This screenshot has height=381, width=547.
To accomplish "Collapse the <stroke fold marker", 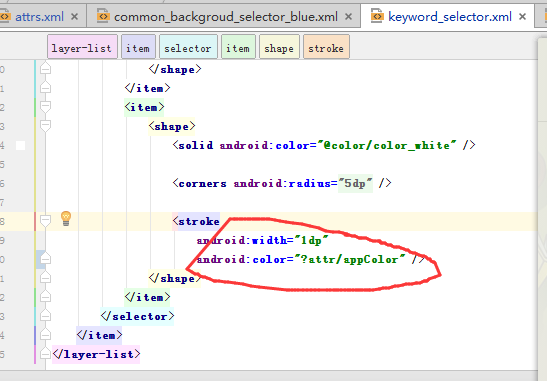I will [45, 221].
